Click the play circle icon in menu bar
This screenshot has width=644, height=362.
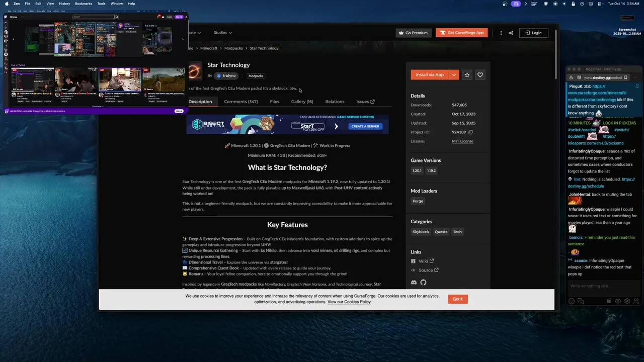tap(582, 4)
